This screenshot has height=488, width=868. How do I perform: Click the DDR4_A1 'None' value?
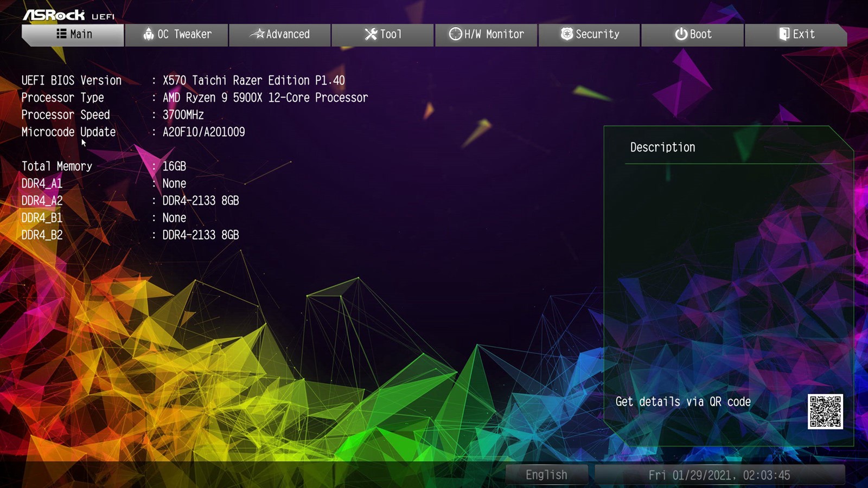point(174,183)
